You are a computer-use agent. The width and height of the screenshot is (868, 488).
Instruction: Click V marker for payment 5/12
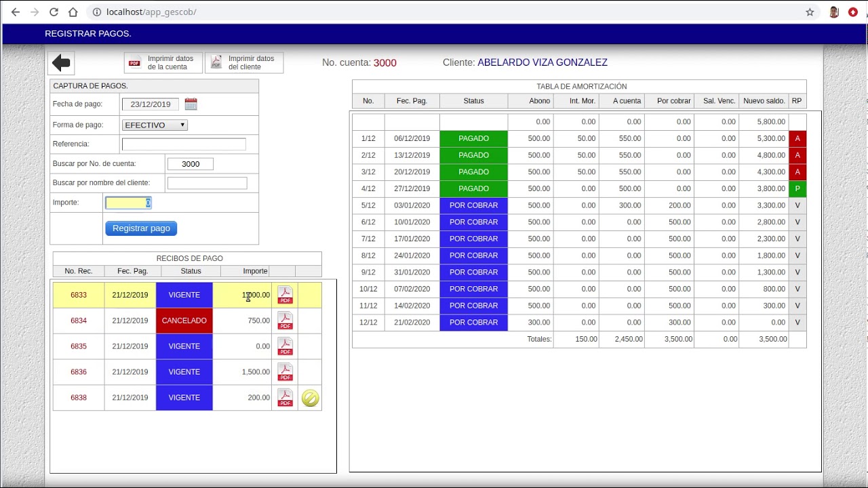[x=797, y=205]
